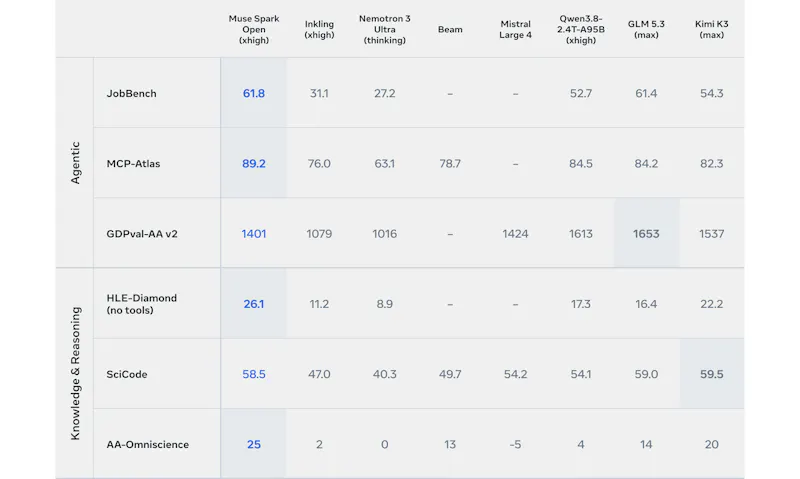Click the Beam column header
The width and height of the screenshot is (800, 479).
pyautogui.click(x=450, y=29)
